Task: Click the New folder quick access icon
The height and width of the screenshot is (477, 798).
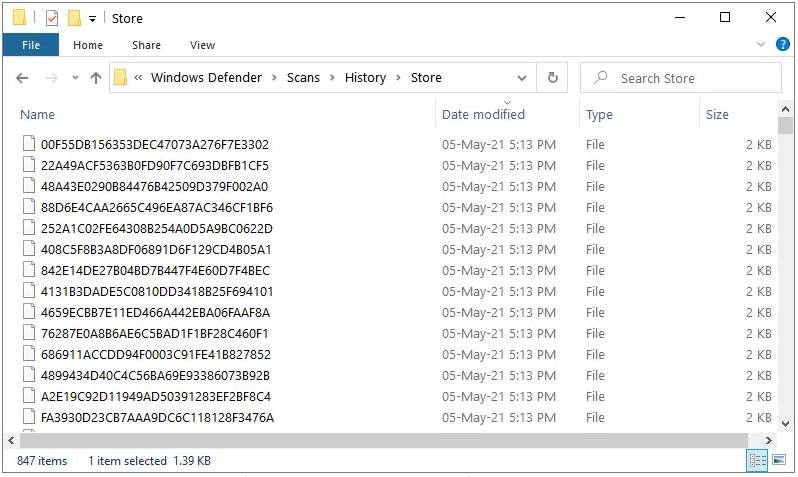Action: (74, 18)
